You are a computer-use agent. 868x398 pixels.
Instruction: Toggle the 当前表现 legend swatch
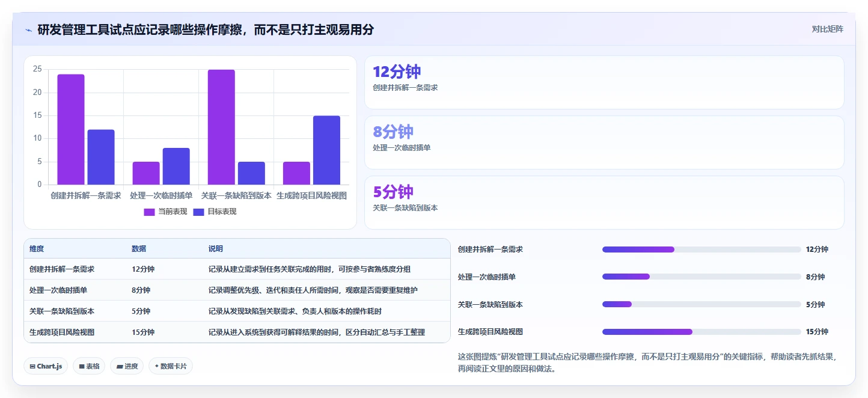coord(150,212)
